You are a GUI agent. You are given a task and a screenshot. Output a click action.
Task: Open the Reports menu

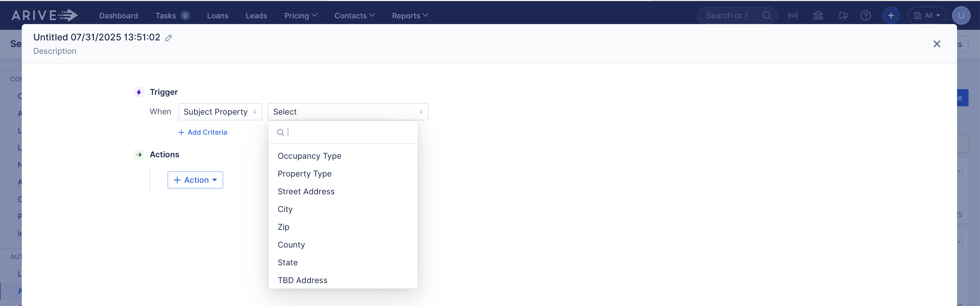[x=410, y=15]
